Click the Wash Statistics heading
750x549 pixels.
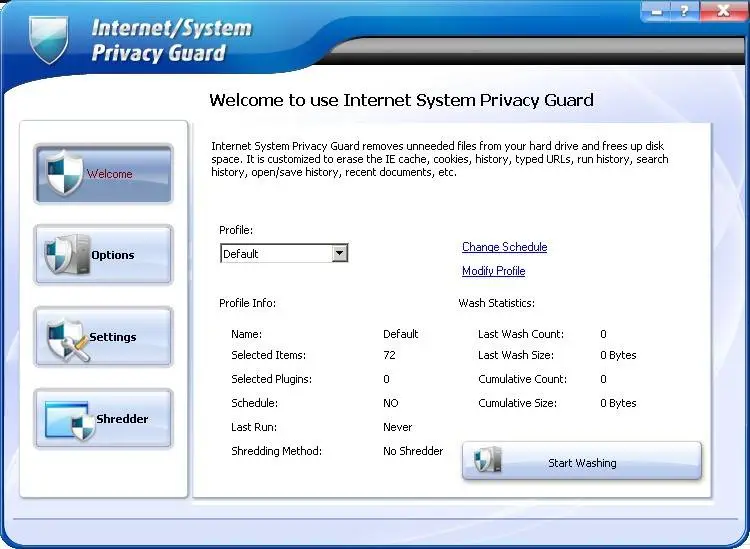point(496,303)
